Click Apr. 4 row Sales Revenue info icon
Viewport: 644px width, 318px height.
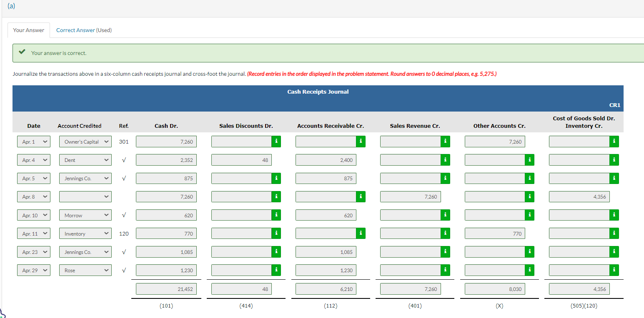point(445,160)
